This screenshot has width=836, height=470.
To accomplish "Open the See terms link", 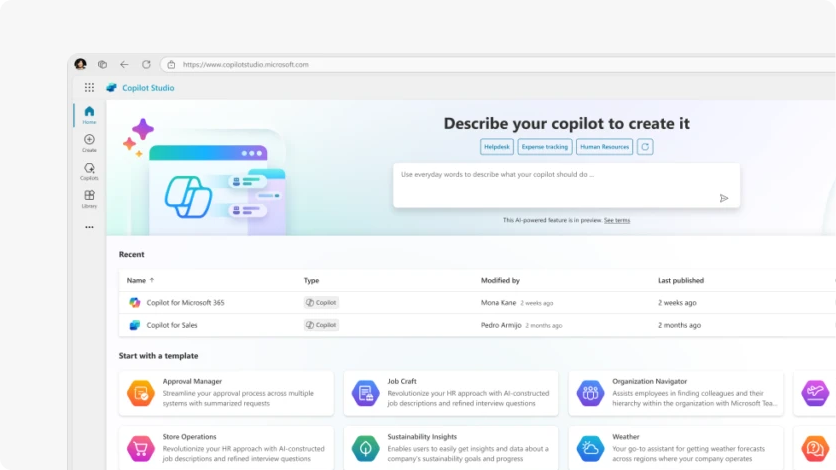I will click(617, 220).
